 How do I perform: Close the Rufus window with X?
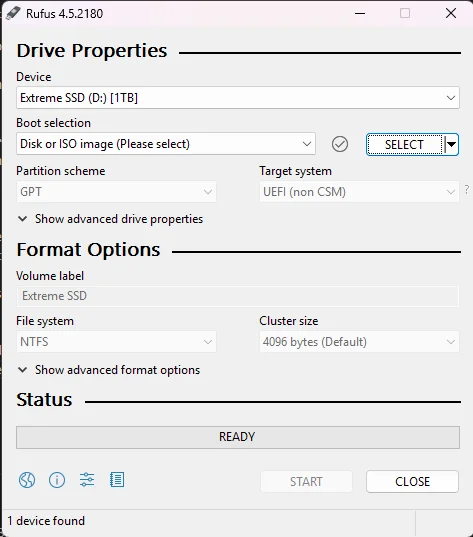tap(451, 13)
